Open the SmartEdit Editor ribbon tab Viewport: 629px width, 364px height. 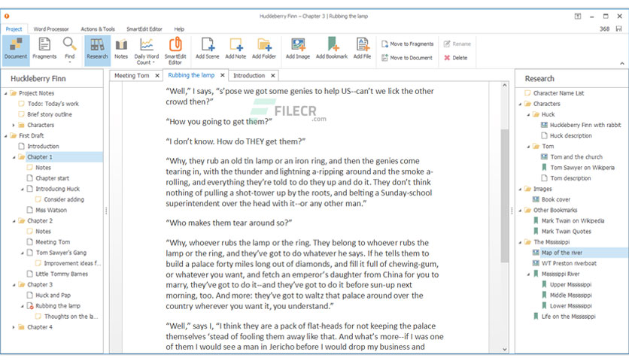point(144,29)
